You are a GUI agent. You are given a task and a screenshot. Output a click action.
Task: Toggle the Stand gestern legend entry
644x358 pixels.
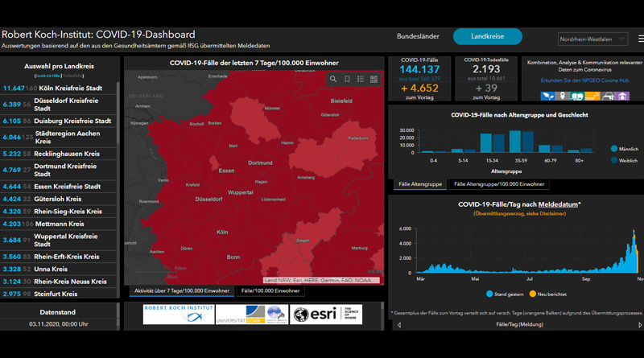tap(505, 294)
